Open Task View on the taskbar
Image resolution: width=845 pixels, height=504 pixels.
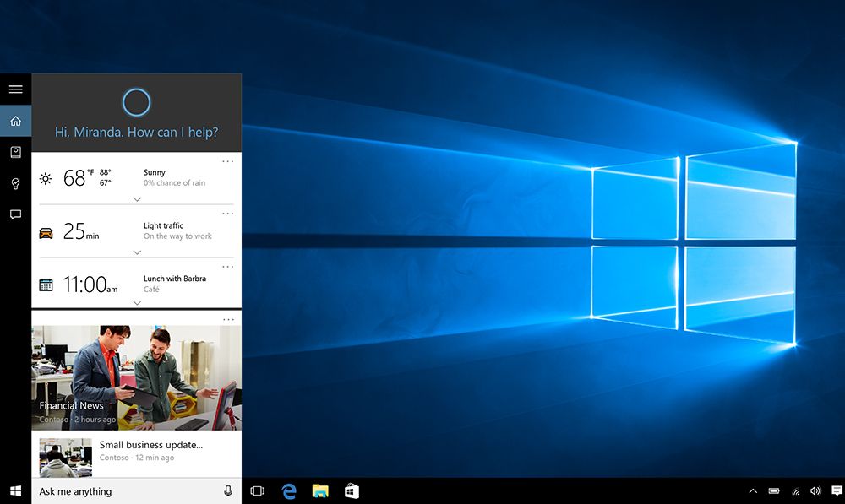tap(258, 490)
